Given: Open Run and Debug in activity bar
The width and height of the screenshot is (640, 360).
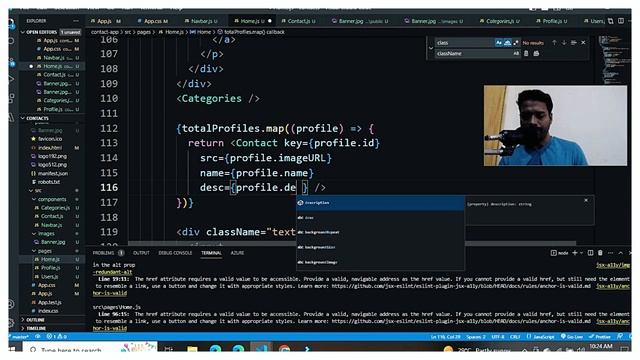Looking at the screenshot, I should (x=11, y=79).
